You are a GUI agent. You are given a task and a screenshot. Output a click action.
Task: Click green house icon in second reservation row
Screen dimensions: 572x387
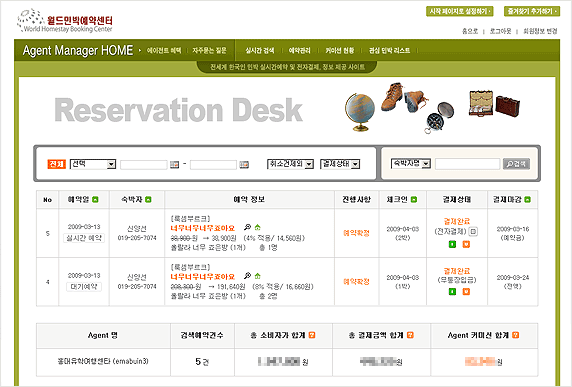pos(258,276)
